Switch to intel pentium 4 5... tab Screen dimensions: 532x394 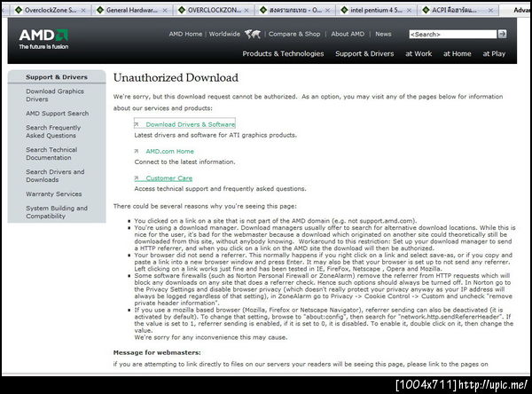tap(376, 10)
